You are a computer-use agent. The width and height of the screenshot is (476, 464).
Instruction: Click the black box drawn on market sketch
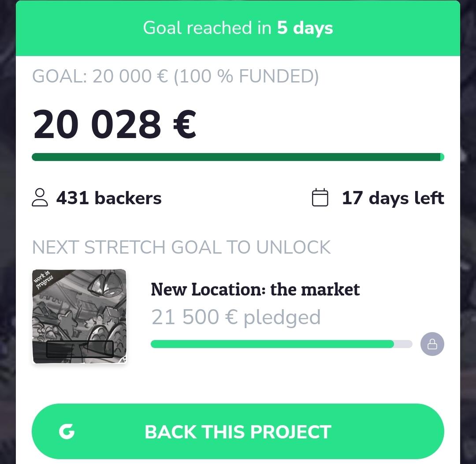pyautogui.click(x=80, y=349)
